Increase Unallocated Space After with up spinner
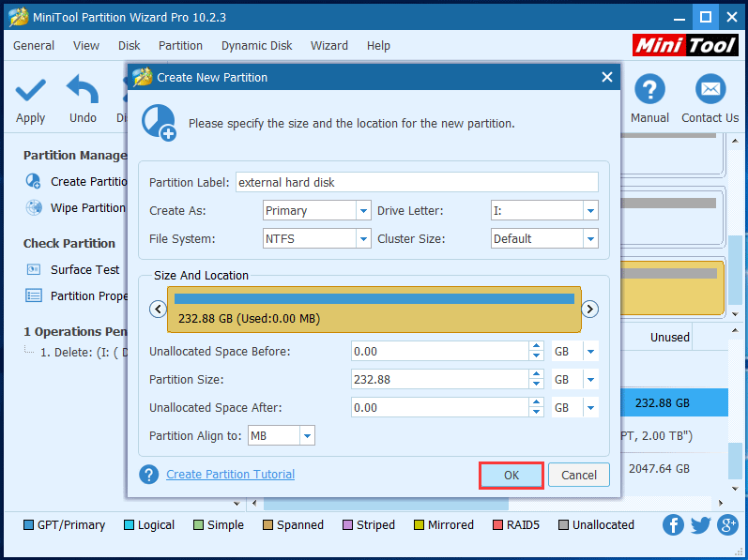The image size is (748, 560). (x=537, y=402)
